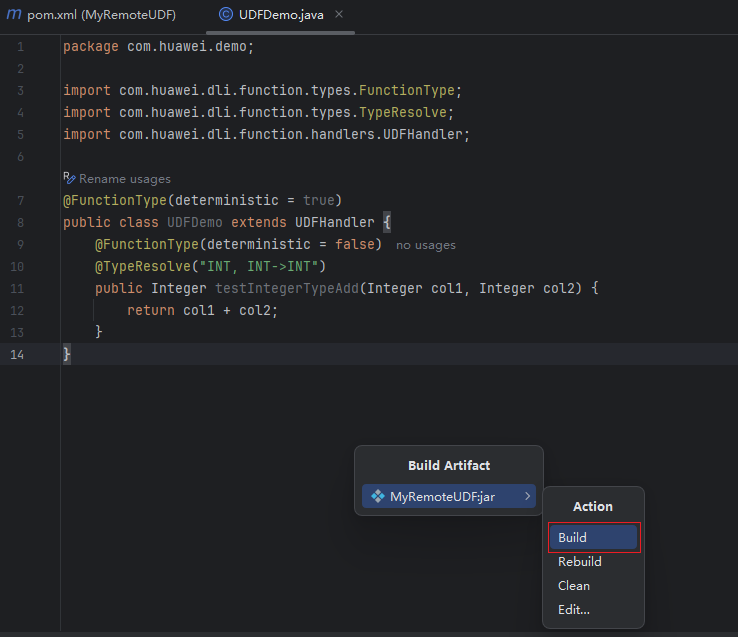Click the Rename usages hint icon

click(69, 178)
